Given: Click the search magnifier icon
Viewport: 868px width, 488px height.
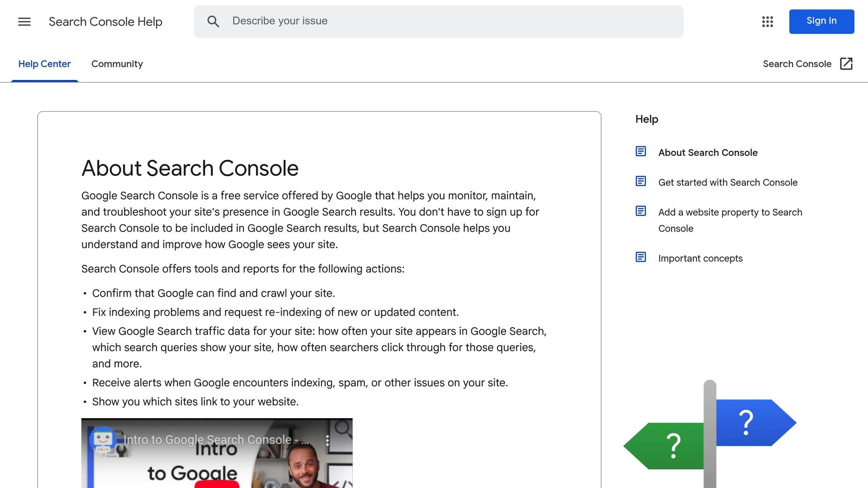Looking at the screenshot, I should [214, 21].
